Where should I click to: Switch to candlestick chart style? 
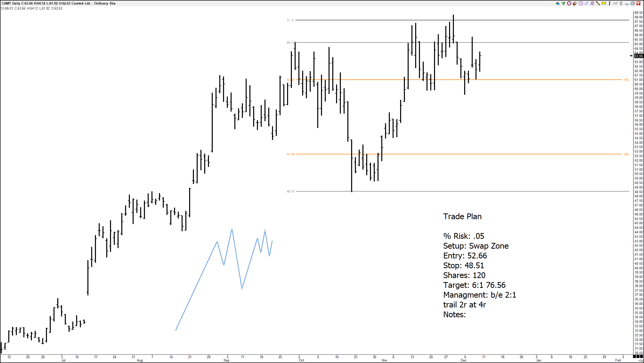(x=621, y=3)
